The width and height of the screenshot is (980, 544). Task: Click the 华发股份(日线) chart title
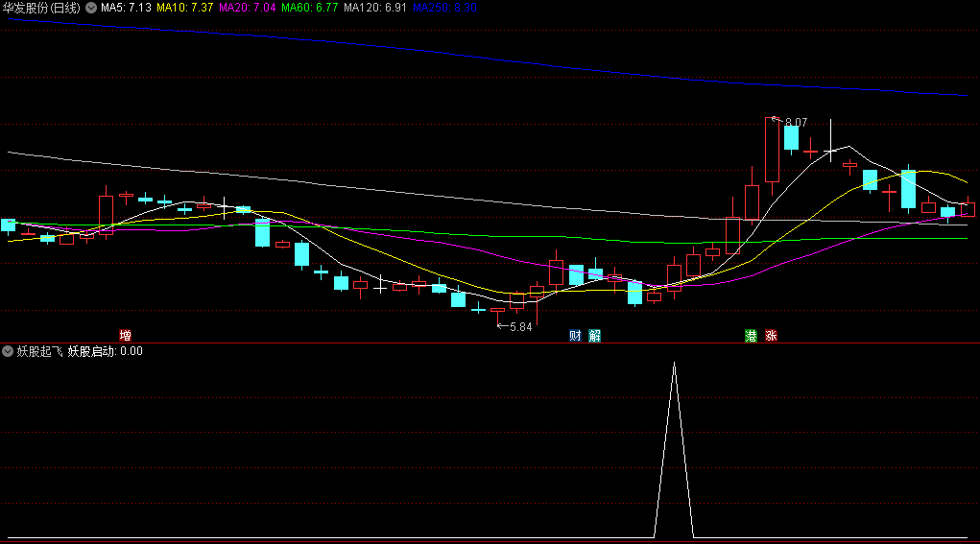click(42, 8)
